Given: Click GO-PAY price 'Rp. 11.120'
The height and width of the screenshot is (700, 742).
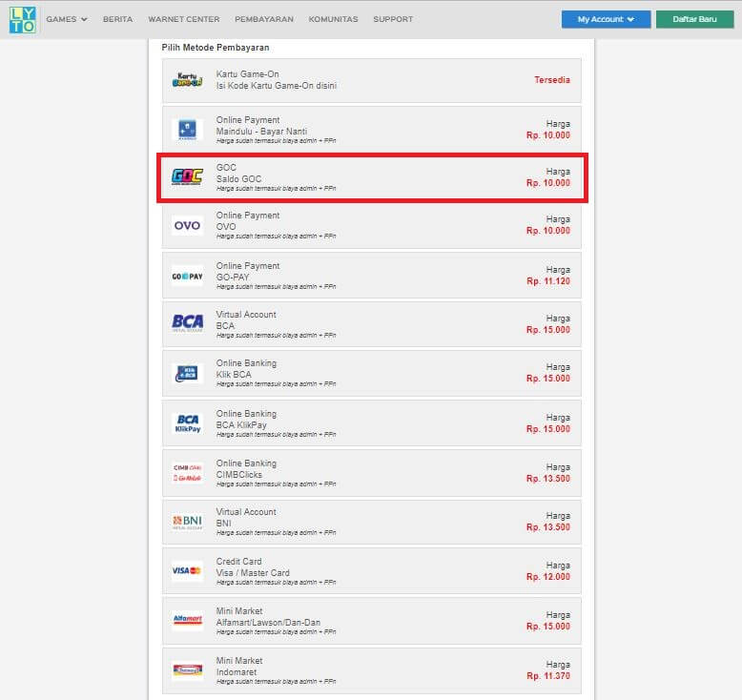Looking at the screenshot, I should tap(548, 281).
